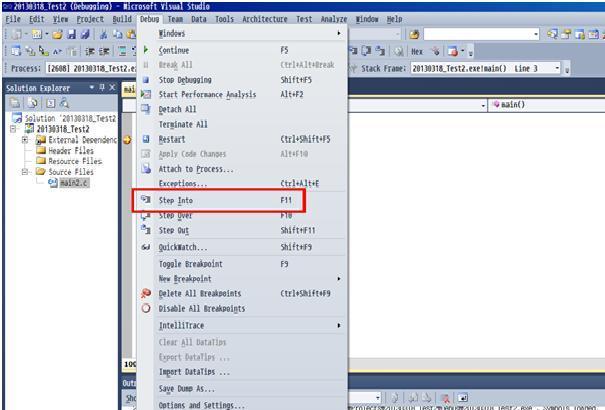Open the File menu
The image size is (605, 410).
[13, 19]
